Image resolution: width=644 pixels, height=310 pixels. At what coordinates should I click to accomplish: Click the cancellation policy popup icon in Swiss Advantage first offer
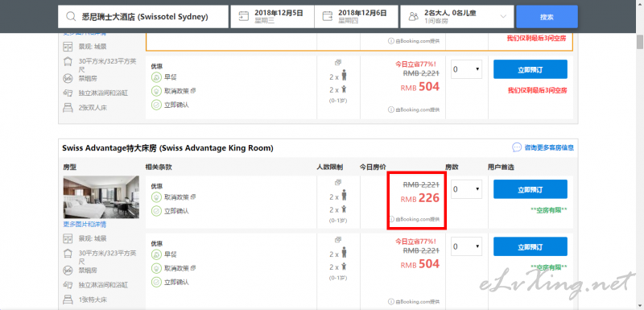tap(193, 197)
